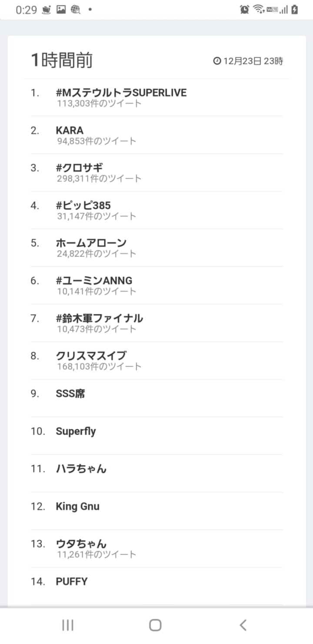Open #ユーミンANNG hashtag
The height and width of the screenshot is (644, 313).
coord(94,281)
